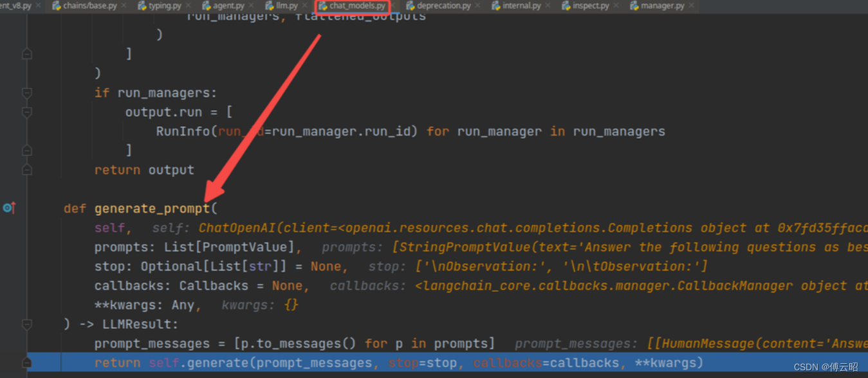
Task: Click the Python file icon on manager.py tab
Action: pos(634,6)
